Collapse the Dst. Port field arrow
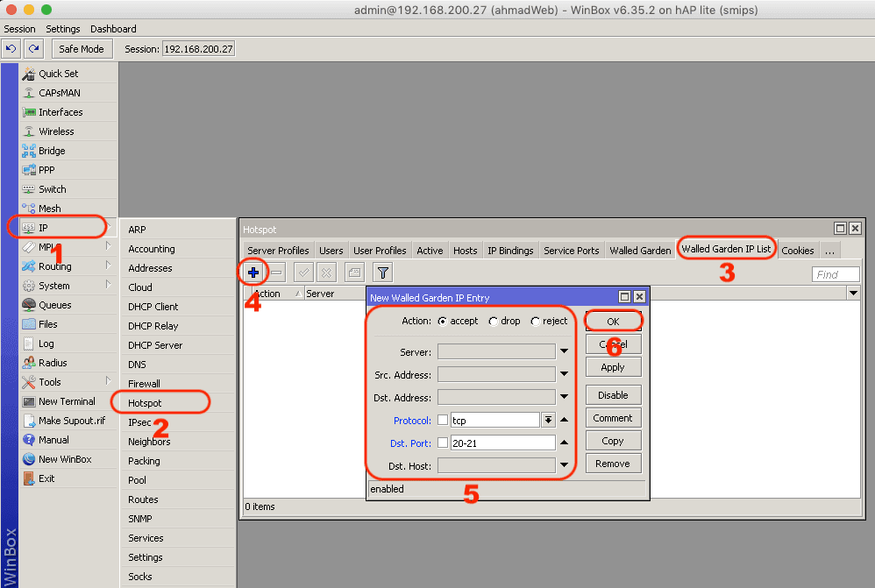 coord(564,443)
